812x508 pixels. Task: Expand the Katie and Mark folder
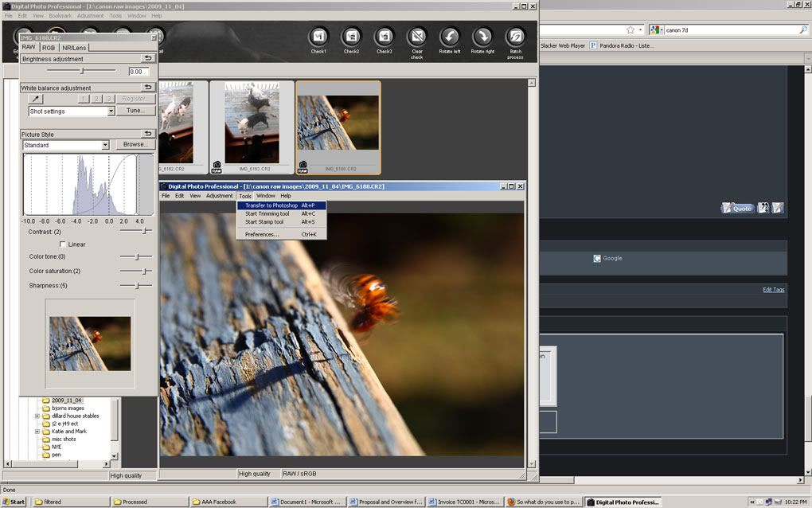[x=37, y=432]
